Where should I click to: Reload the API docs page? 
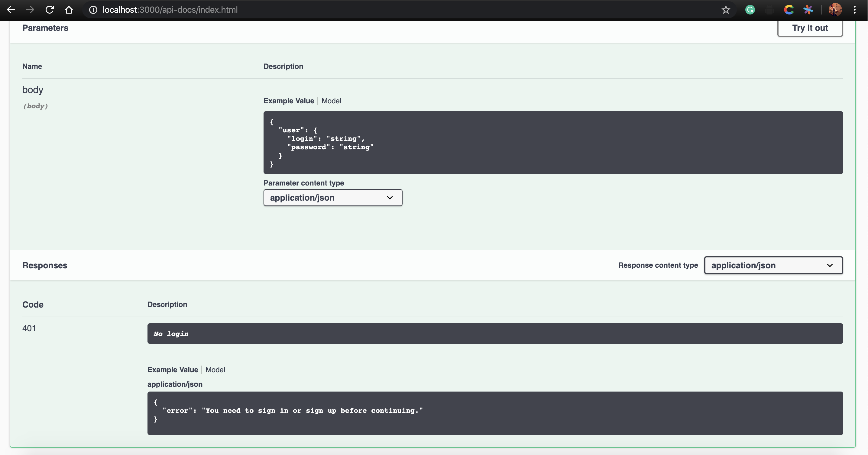(x=50, y=10)
